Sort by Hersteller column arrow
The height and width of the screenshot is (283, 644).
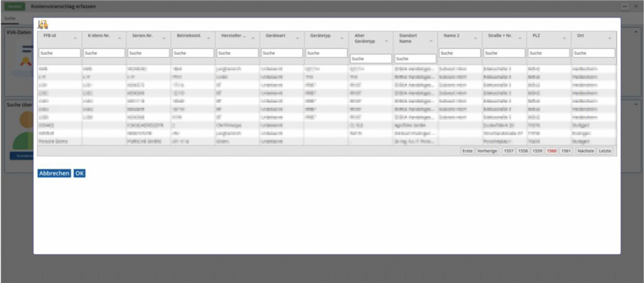tap(253, 38)
